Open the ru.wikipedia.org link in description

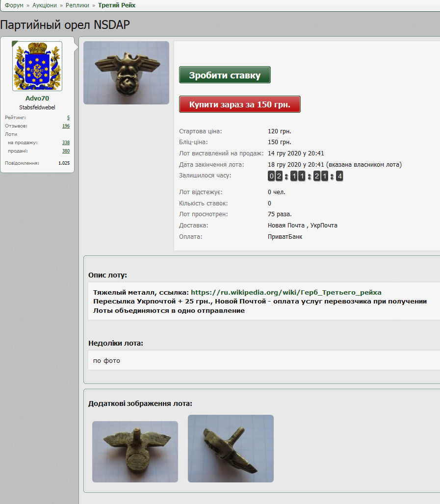[x=286, y=292]
